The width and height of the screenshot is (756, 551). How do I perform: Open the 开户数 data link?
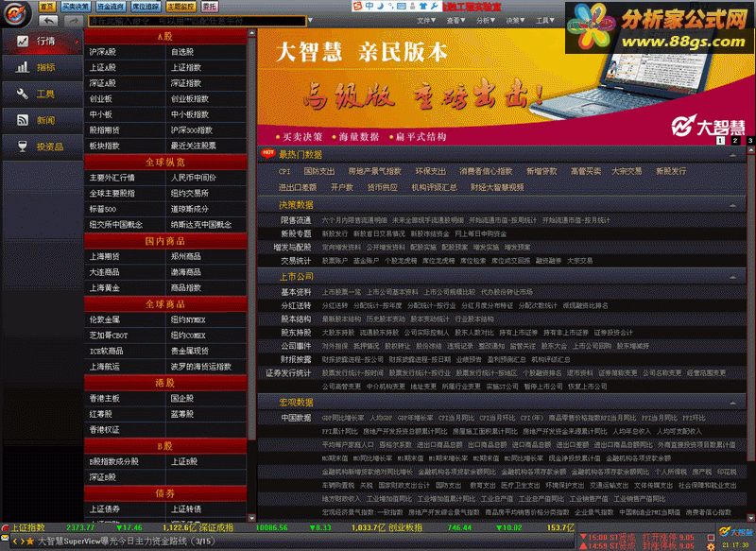(342, 187)
